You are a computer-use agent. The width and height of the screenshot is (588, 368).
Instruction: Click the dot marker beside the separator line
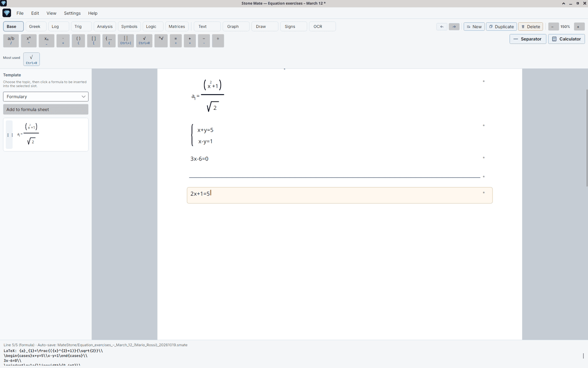484,177
